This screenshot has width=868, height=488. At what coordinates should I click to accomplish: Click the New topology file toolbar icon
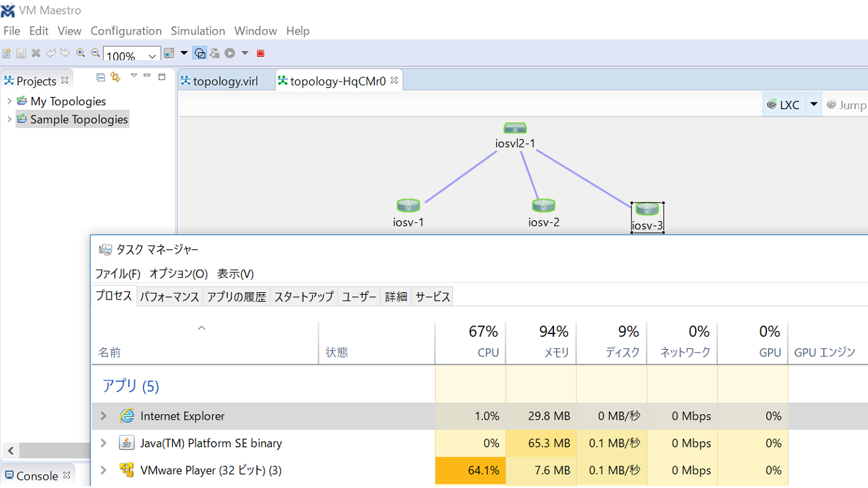click(x=7, y=53)
